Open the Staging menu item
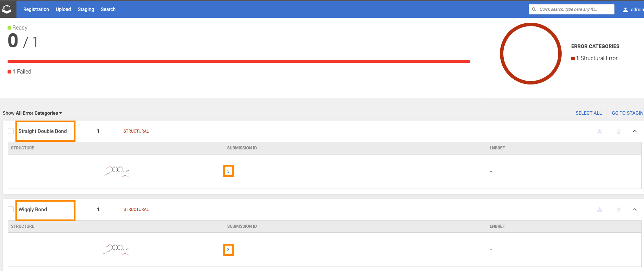This screenshot has height=271, width=644. pos(86,9)
